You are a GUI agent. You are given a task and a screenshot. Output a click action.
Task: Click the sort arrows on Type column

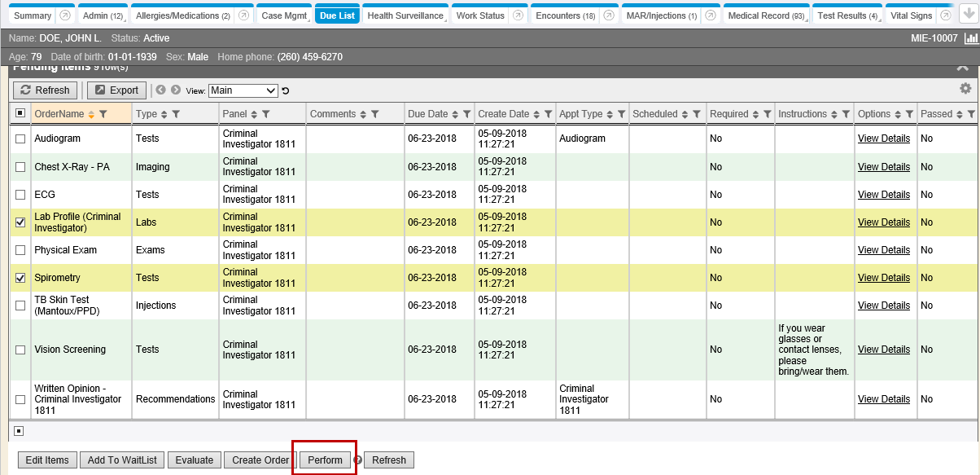164,114
